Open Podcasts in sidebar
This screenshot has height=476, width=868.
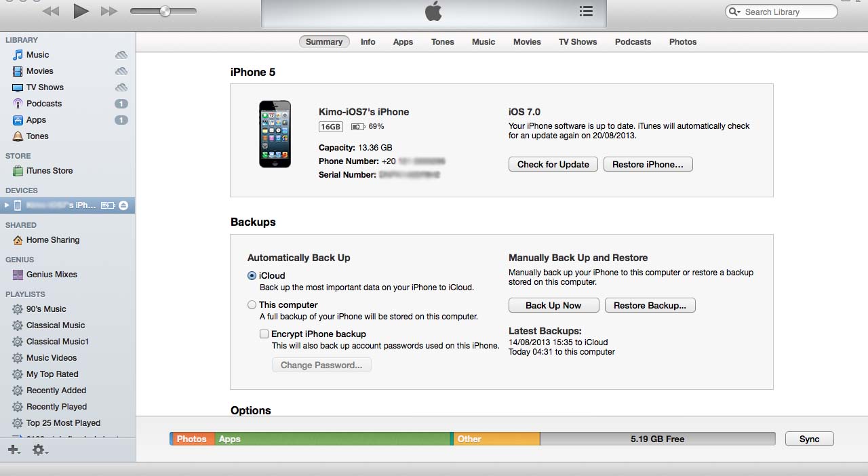(44, 104)
